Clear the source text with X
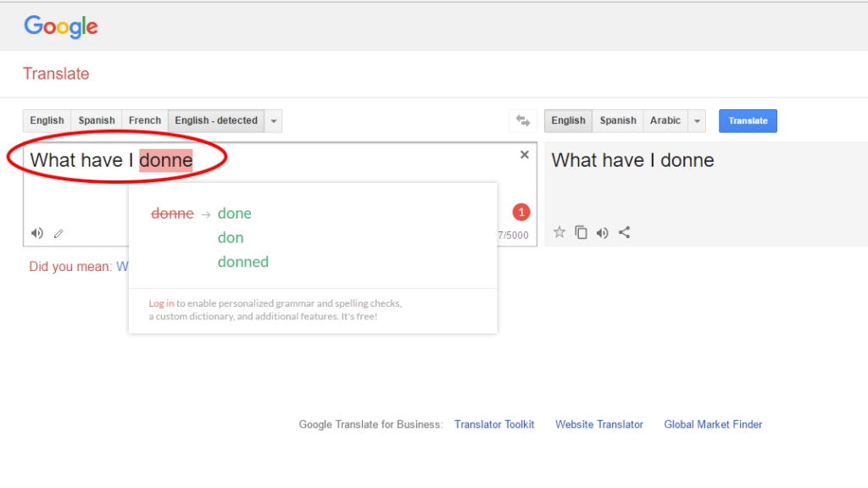This screenshot has width=868, height=488. pos(524,155)
